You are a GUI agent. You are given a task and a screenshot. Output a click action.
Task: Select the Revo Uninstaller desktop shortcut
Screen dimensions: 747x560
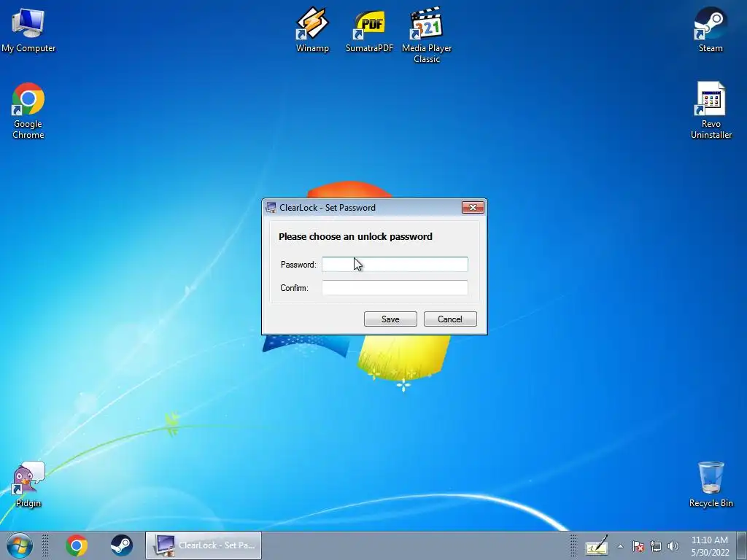pos(711,111)
